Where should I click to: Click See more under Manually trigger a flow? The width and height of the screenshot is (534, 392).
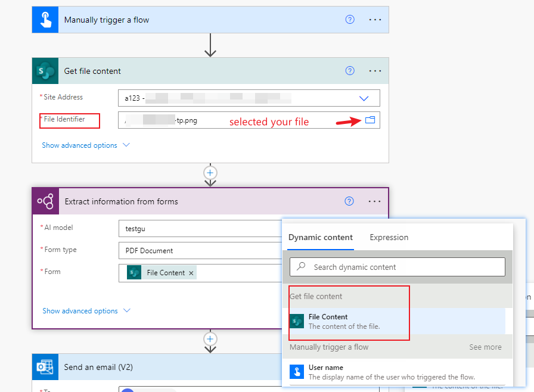[485, 347]
